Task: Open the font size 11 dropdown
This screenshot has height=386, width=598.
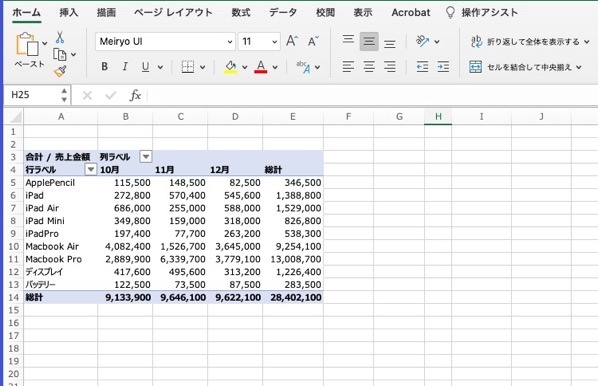Action: pos(274,42)
